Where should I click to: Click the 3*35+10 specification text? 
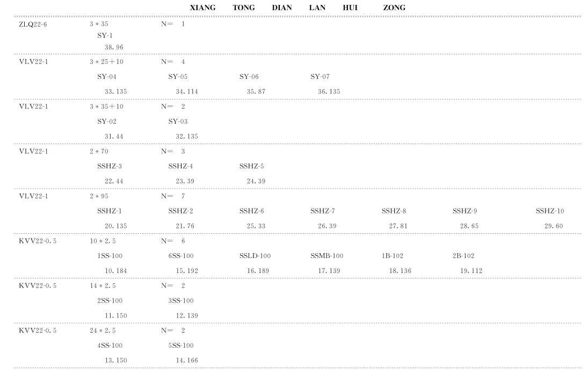pos(106,106)
